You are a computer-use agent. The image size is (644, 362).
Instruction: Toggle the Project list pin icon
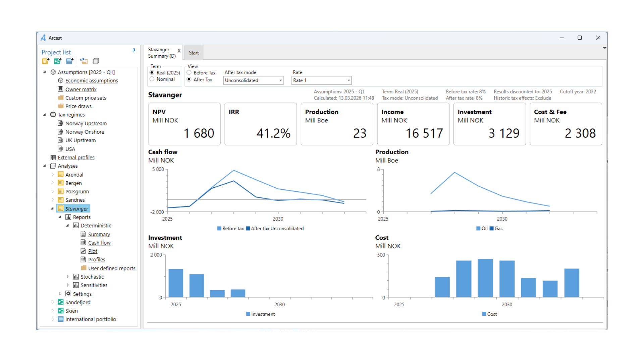(134, 50)
